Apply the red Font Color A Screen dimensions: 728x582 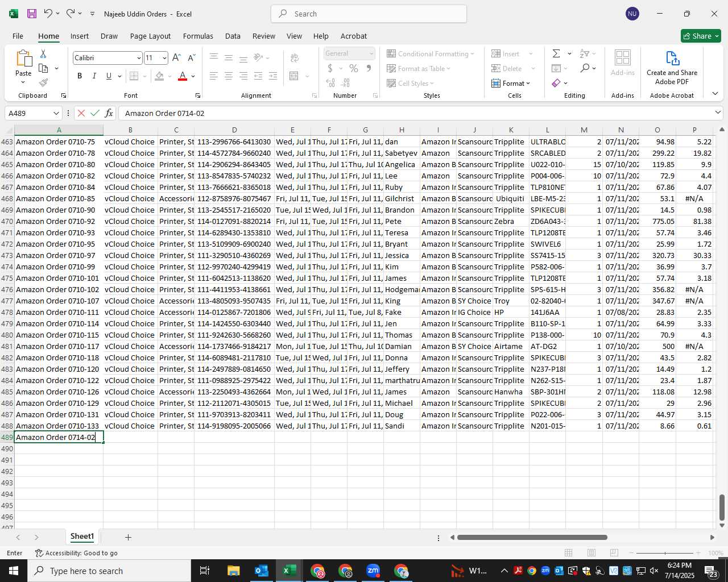(183, 76)
